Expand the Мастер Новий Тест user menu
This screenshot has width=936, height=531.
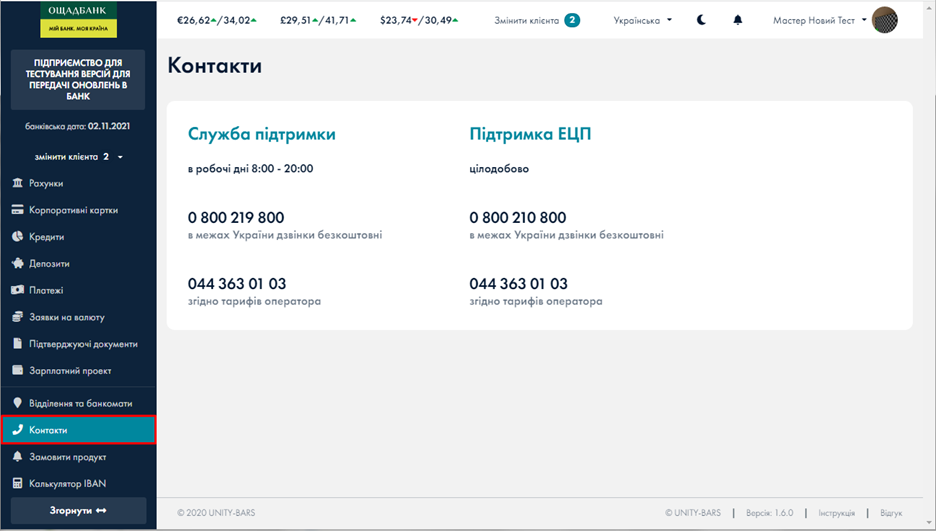820,20
